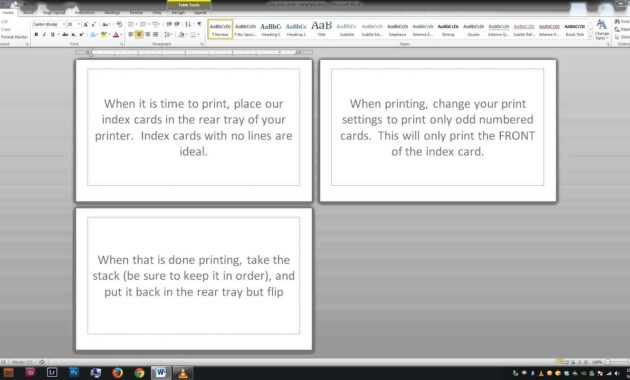
Task: Apply the Normal style
Action: tap(220, 29)
